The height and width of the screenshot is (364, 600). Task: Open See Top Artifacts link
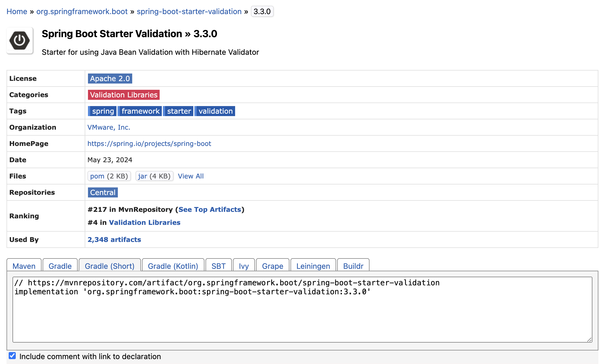(210, 209)
